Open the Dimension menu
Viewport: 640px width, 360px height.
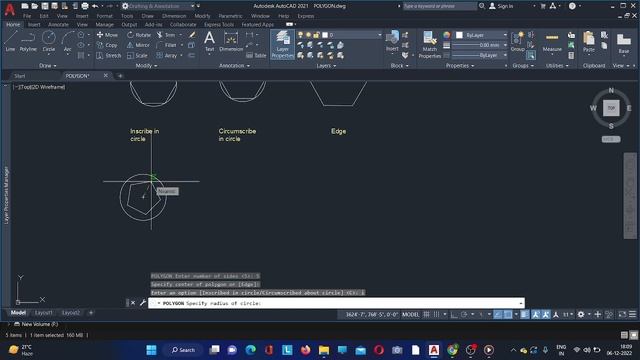point(174,16)
